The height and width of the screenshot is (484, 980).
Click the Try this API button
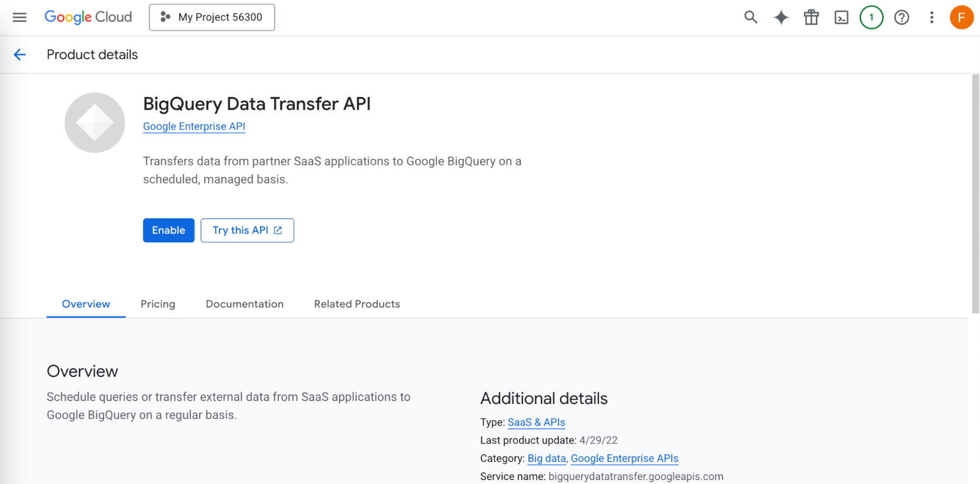click(x=247, y=230)
